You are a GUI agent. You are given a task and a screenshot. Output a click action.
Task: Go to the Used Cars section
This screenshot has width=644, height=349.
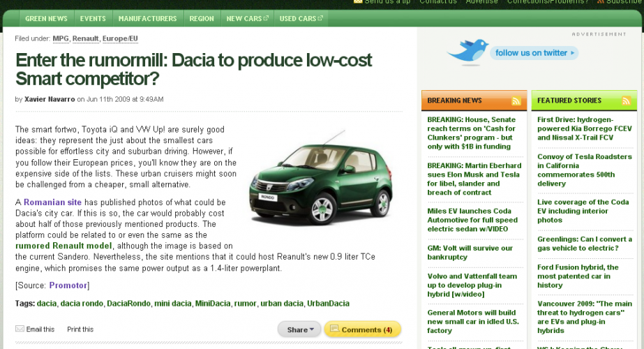pyautogui.click(x=301, y=19)
